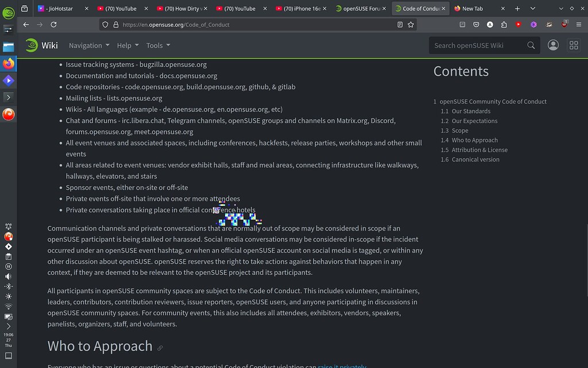This screenshot has height=368, width=588.
Task: Click inside the Search openSUSE Wiki field
Action: click(x=477, y=45)
